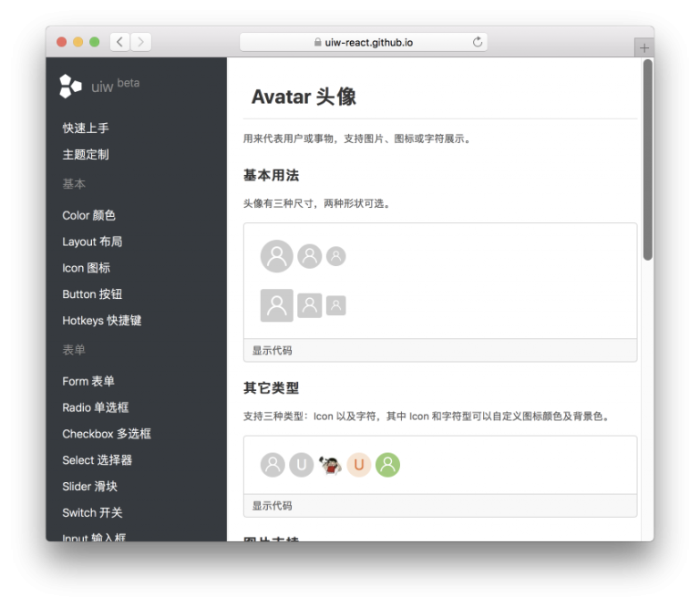Select the medium square avatar icon
The width and height of the screenshot is (700, 607).
pyautogui.click(x=309, y=305)
